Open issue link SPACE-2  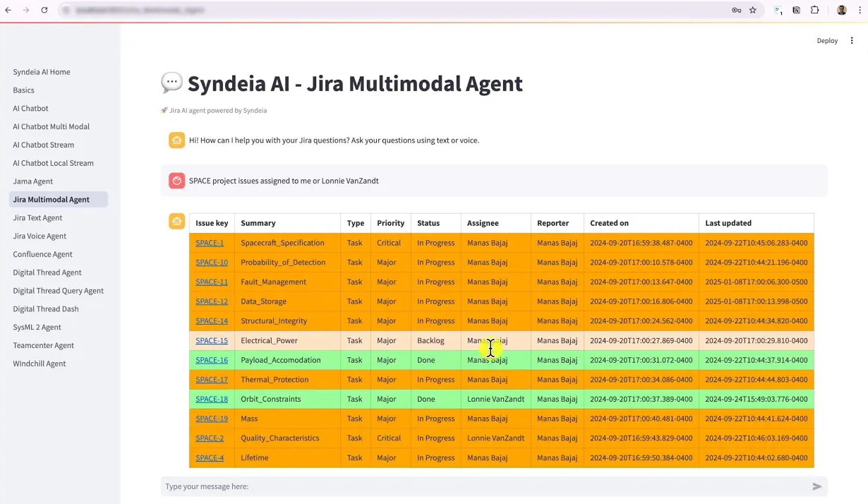tap(210, 438)
